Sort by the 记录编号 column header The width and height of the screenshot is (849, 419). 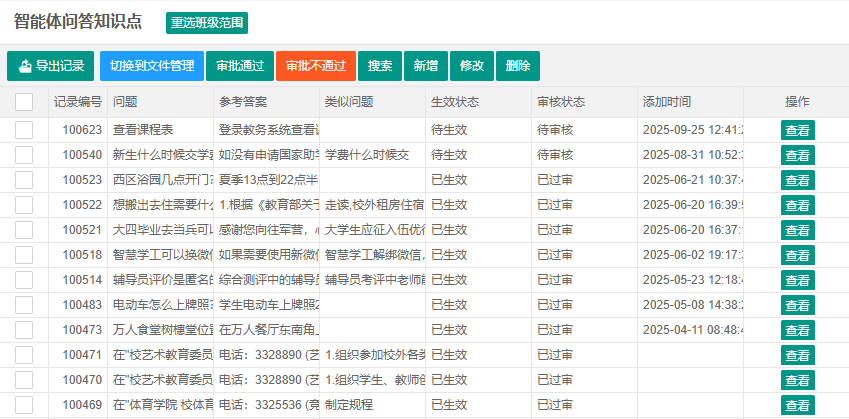[78, 102]
